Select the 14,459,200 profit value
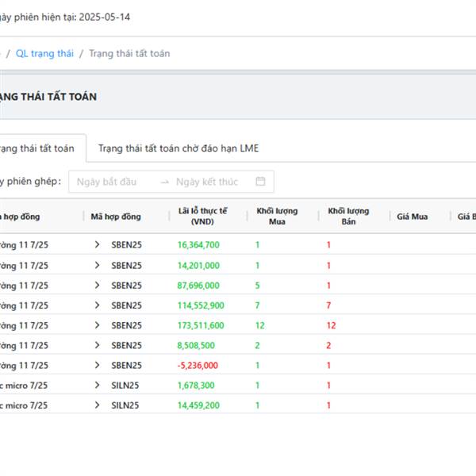 (198, 405)
